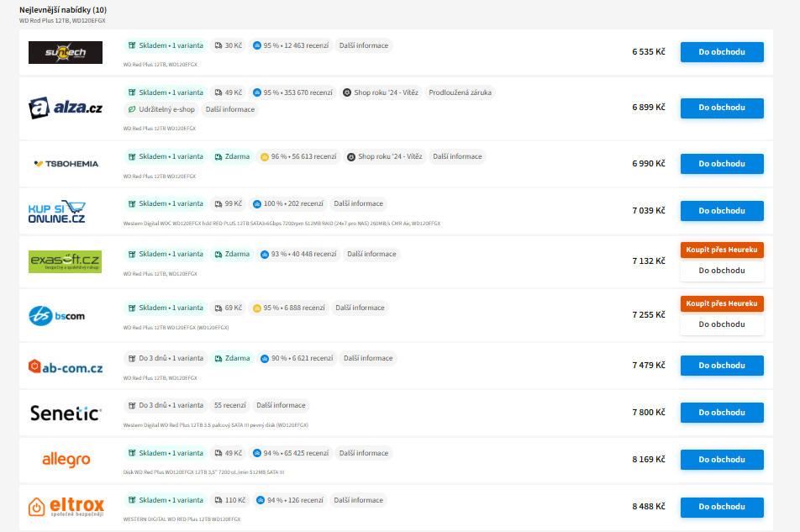Open eltrox's 126 recenzí rating
Screen dimensions: 800x532
(x=289, y=500)
